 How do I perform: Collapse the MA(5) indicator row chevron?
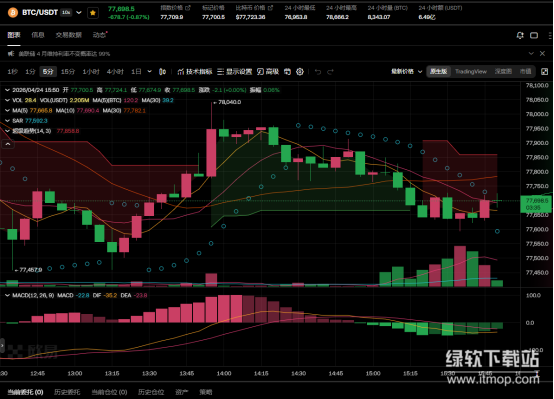click(7, 111)
